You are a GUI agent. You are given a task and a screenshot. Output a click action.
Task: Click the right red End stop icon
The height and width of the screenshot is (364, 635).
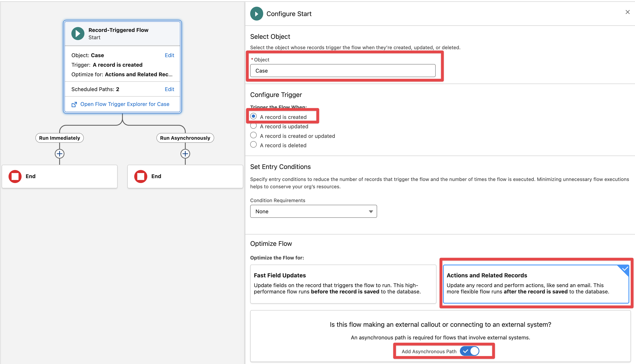[x=141, y=176]
